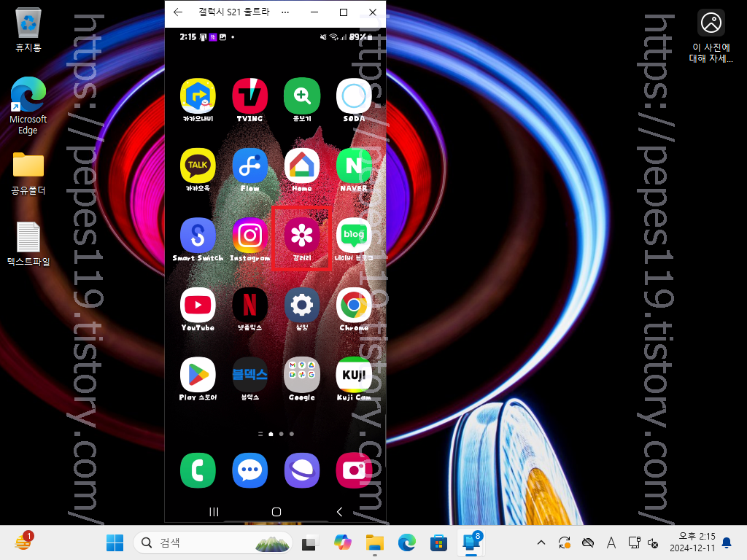This screenshot has height=560, width=747.
Task: Click the Phone Link taskbar icon
Action: click(471, 542)
